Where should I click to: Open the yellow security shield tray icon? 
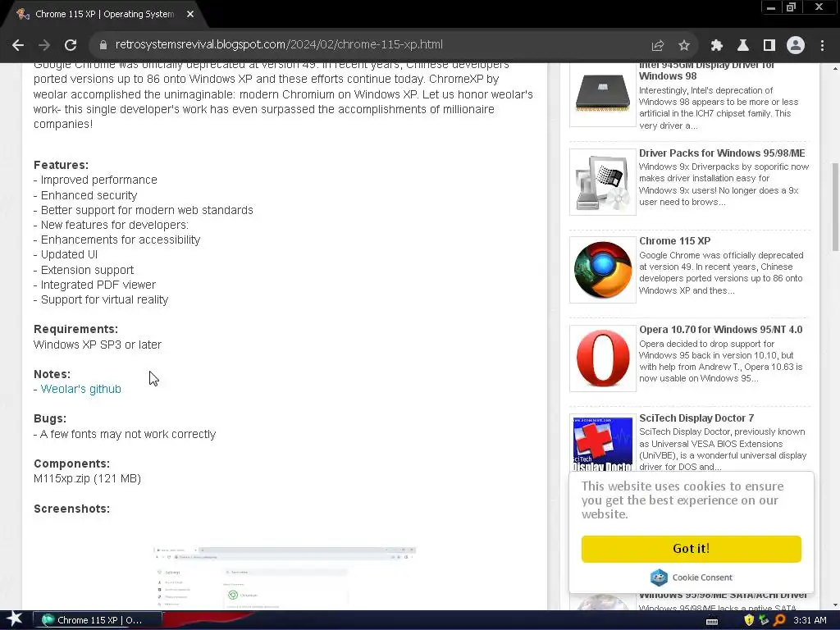[748, 620]
